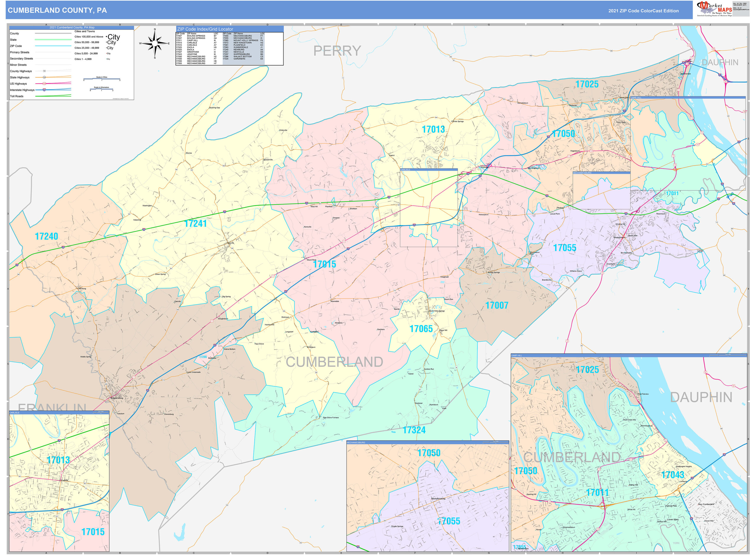Click the 'Primary Streets' legend entry
The height and width of the screenshot is (555, 756).
[19, 53]
